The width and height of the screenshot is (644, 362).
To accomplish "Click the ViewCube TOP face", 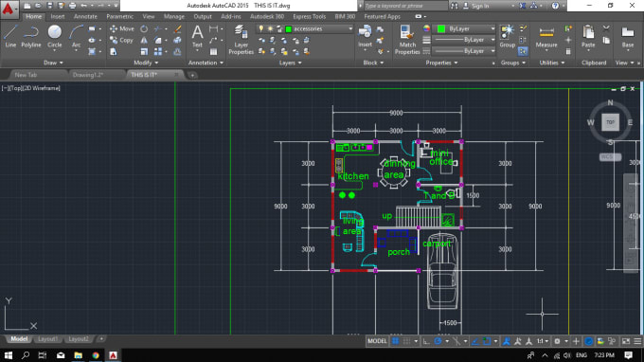I will 610,122.
